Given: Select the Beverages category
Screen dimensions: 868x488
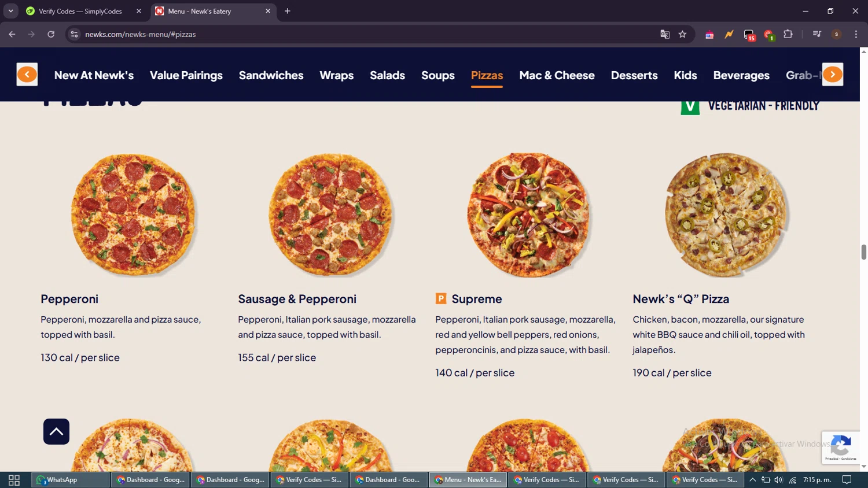Looking at the screenshot, I should click(741, 75).
